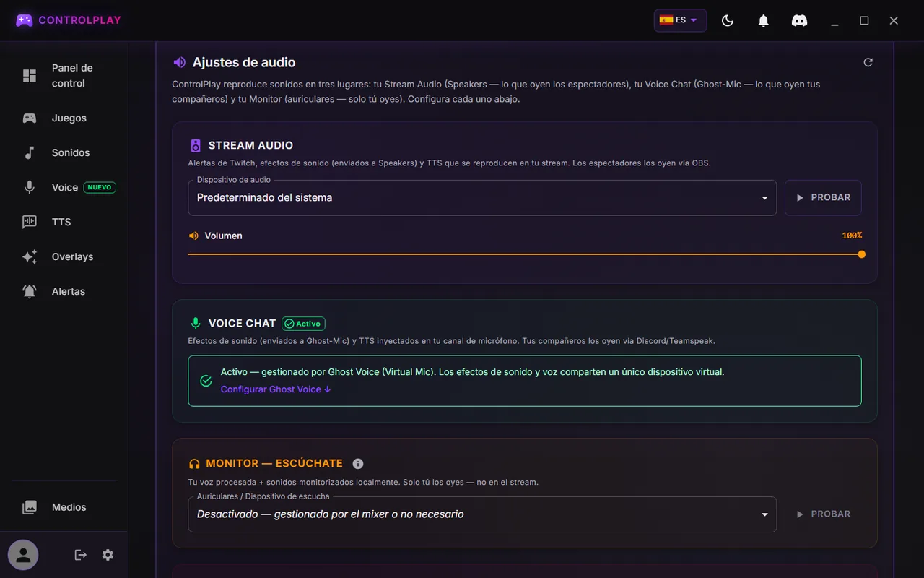Open settings with the gear icon
Image resolution: width=924 pixels, height=578 pixels.
pos(108,555)
